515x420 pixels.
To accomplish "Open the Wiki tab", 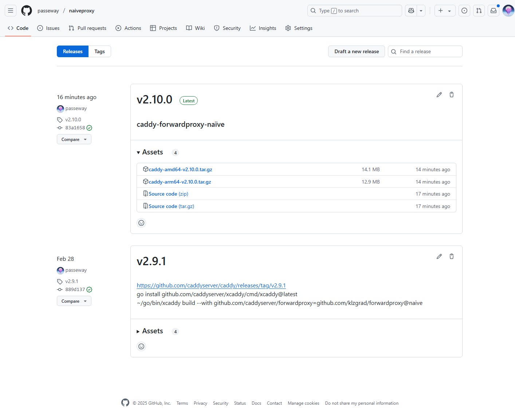I will (196, 28).
